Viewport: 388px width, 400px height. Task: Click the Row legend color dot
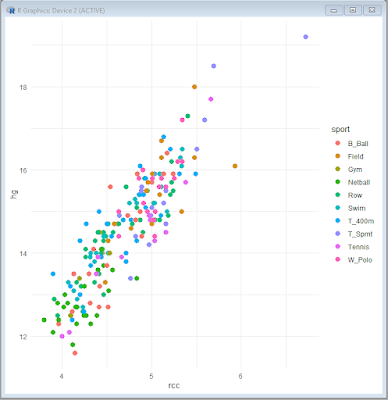tap(338, 195)
